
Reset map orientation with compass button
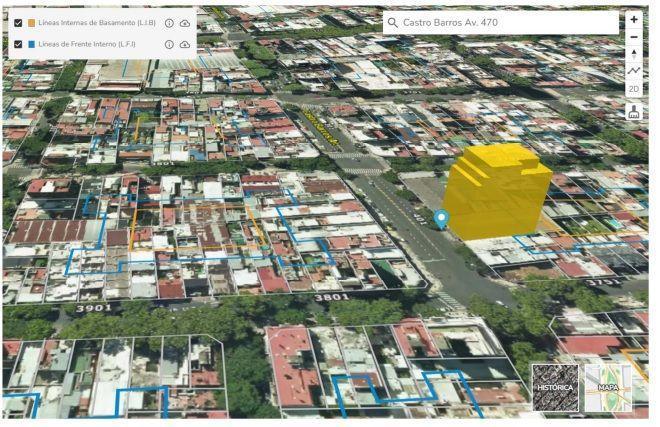634,54
